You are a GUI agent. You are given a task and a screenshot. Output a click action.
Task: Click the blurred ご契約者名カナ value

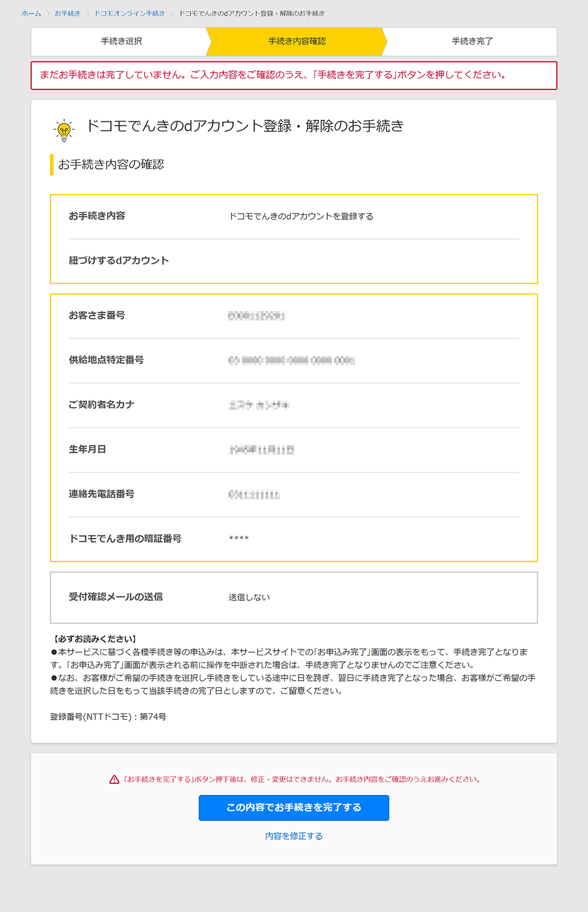coord(259,405)
